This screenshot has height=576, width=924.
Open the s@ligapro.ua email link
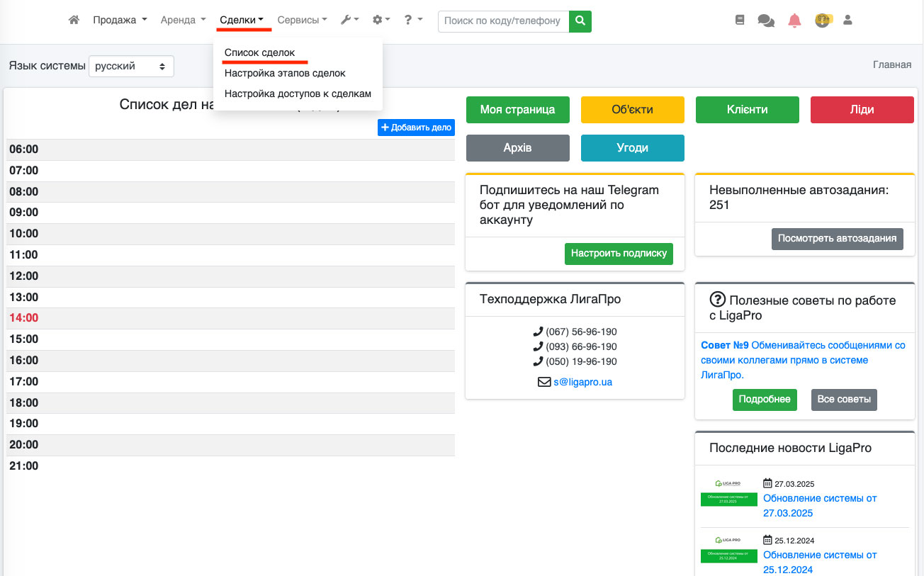click(x=582, y=382)
